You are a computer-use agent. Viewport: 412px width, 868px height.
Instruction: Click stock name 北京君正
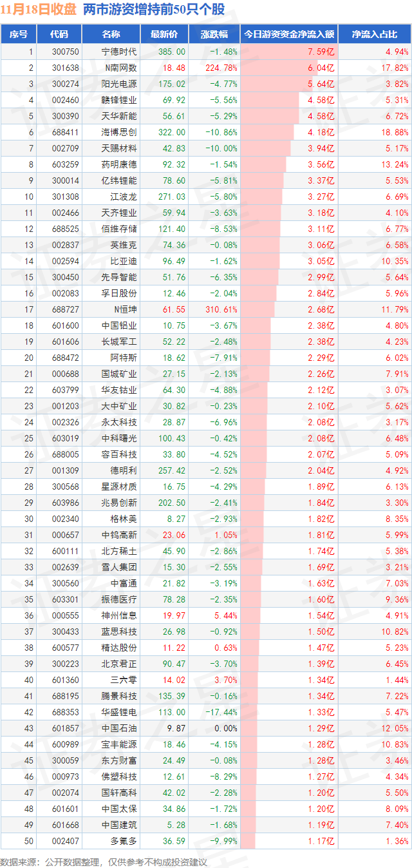pos(120,664)
